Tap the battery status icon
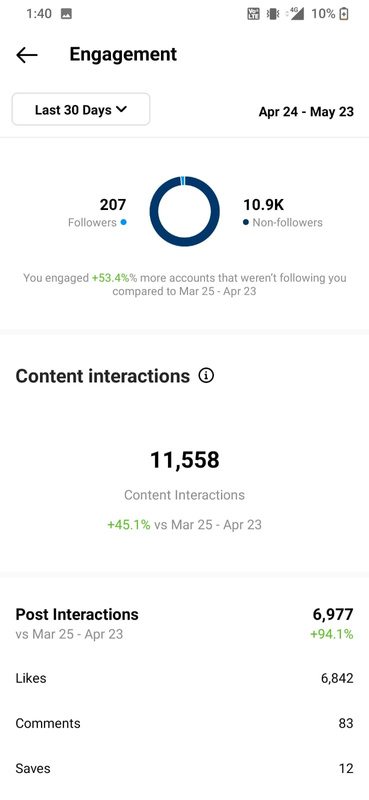Image resolution: width=369 pixels, height=800 pixels. click(344, 14)
